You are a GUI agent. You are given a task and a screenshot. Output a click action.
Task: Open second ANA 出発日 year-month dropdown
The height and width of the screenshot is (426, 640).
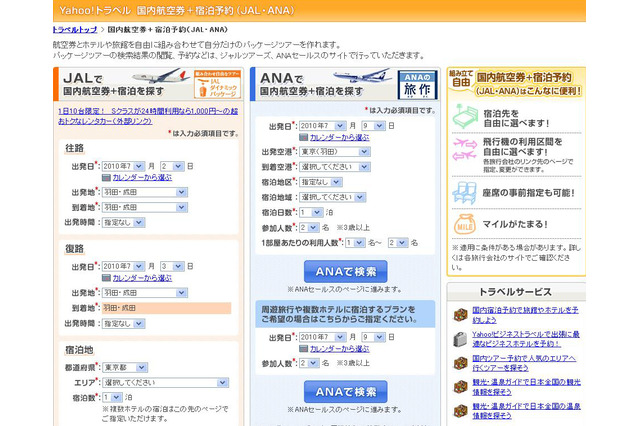pyautogui.click(x=322, y=337)
